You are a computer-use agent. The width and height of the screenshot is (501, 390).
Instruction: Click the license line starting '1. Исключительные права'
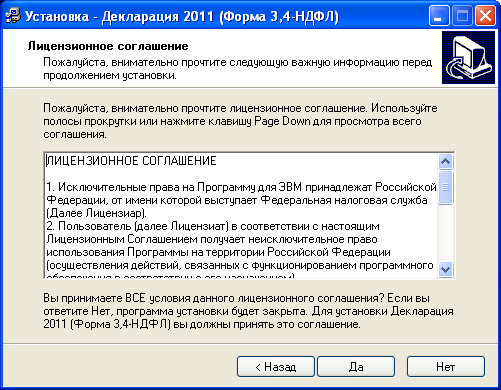(241, 187)
